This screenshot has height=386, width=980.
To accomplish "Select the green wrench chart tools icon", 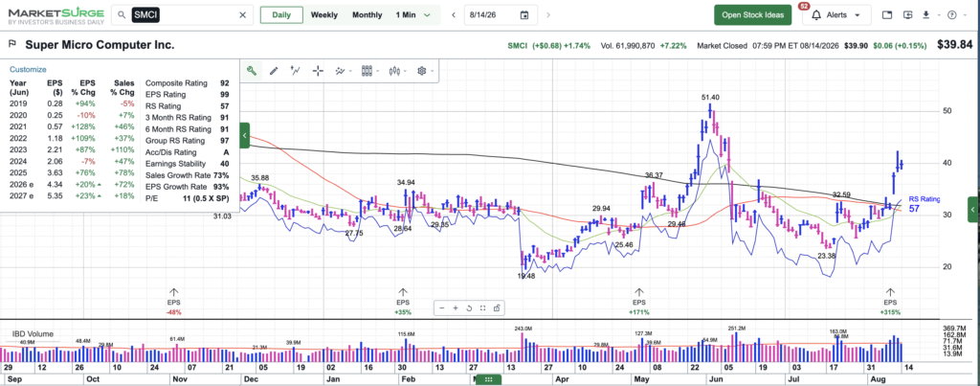I will pyautogui.click(x=252, y=71).
